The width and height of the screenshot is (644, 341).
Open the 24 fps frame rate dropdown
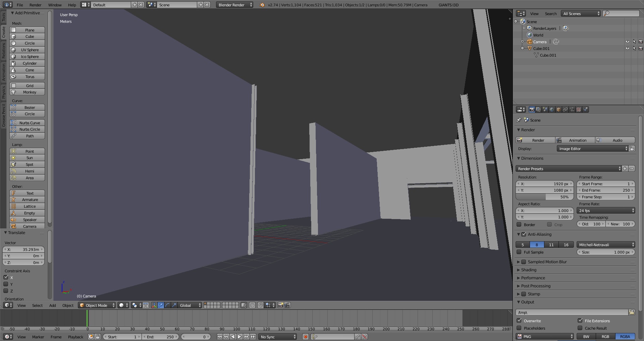[606, 210]
